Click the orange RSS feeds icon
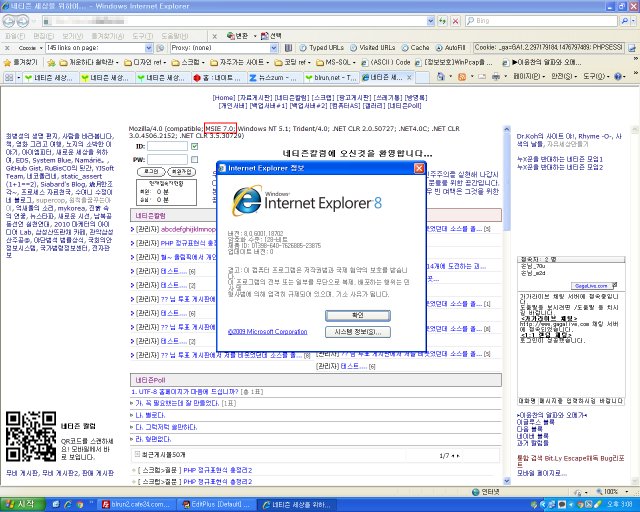Viewport: 640px width, 512px height. pyautogui.click(x=462, y=76)
